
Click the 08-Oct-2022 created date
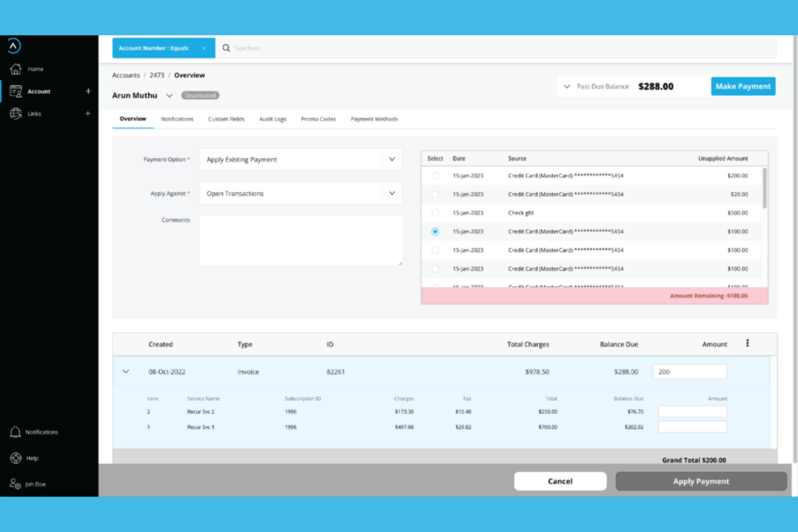pyautogui.click(x=167, y=372)
